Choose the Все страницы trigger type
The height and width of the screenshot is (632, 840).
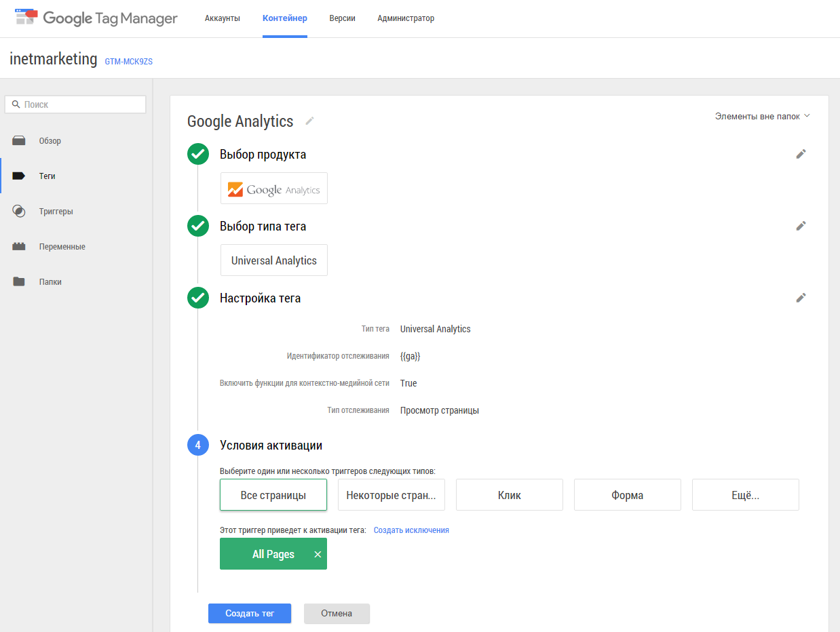273,495
